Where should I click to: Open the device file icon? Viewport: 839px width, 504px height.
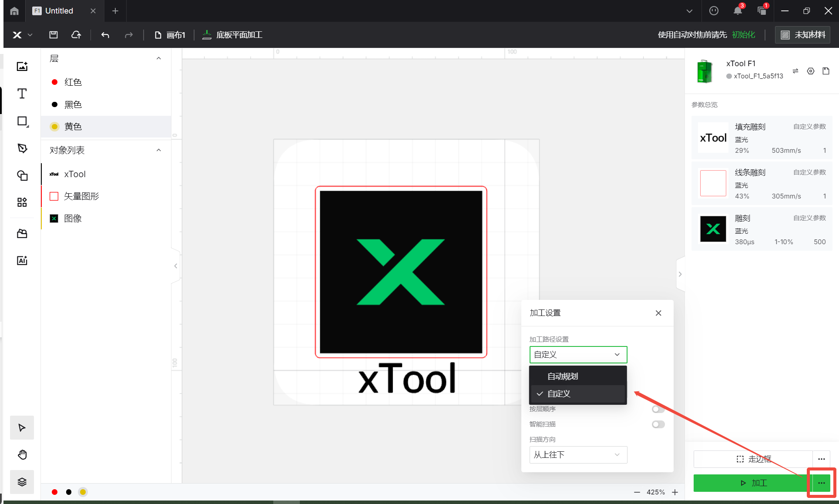(826, 71)
